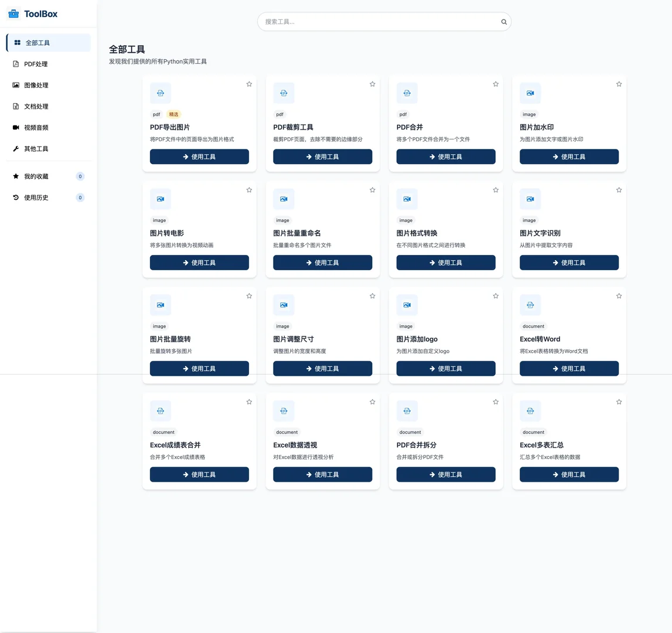Viewport: 672px width, 633px height.
Task: Star the PDF合并 tool
Action: (x=496, y=84)
